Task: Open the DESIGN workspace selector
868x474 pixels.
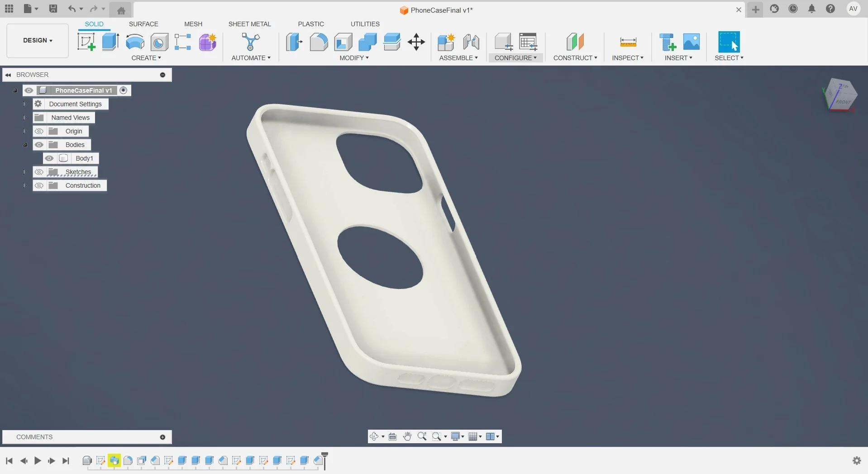Action: click(x=37, y=40)
